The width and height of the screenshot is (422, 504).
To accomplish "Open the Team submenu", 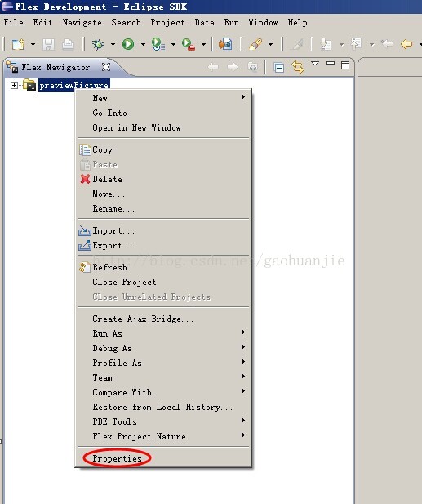I will (x=163, y=377).
